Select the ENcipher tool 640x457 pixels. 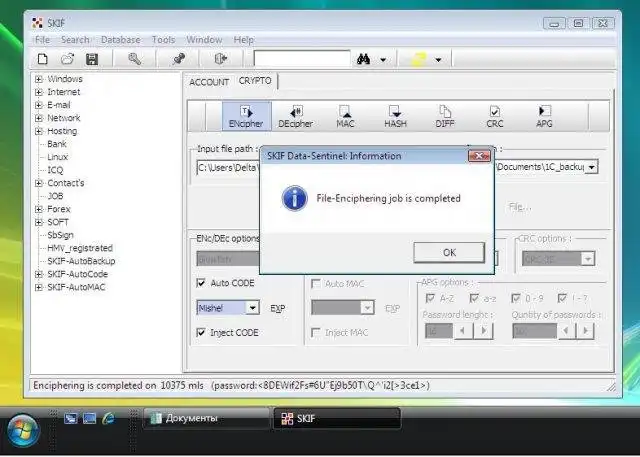[x=246, y=117]
